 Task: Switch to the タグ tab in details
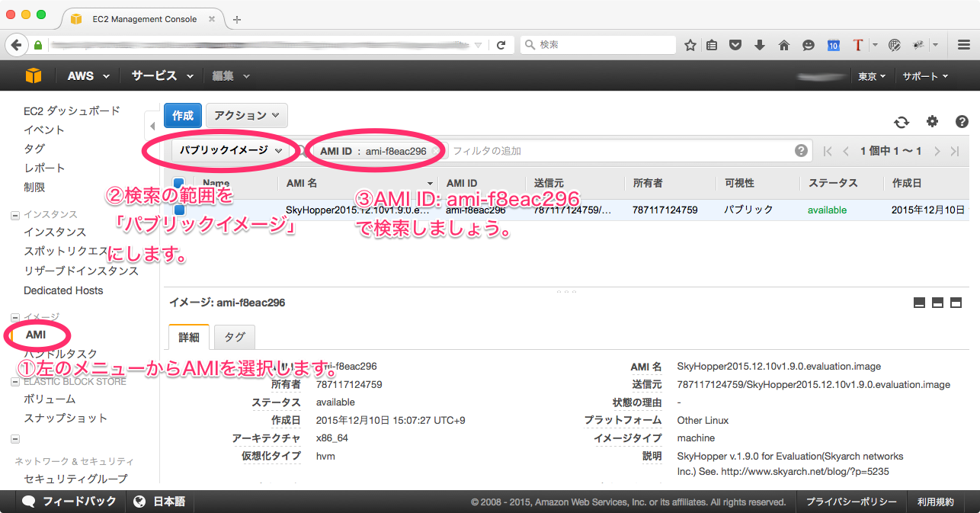coord(235,337)
